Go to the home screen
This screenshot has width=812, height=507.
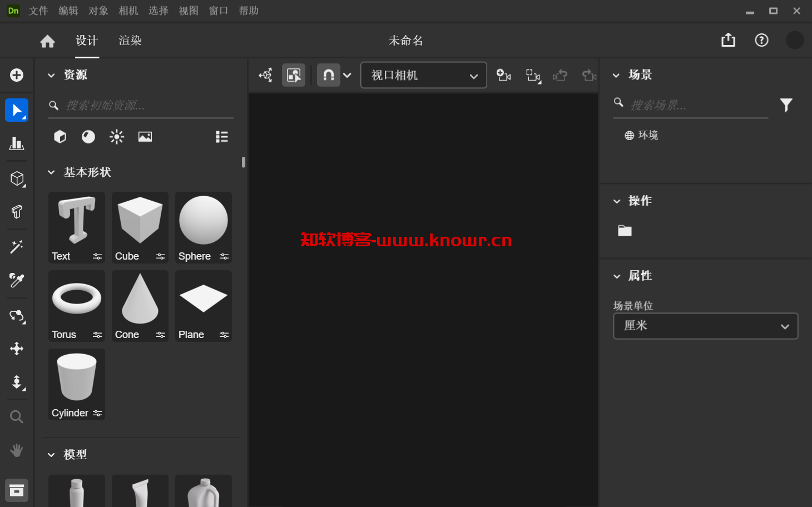pyautogui.click(x=48, y=41)
